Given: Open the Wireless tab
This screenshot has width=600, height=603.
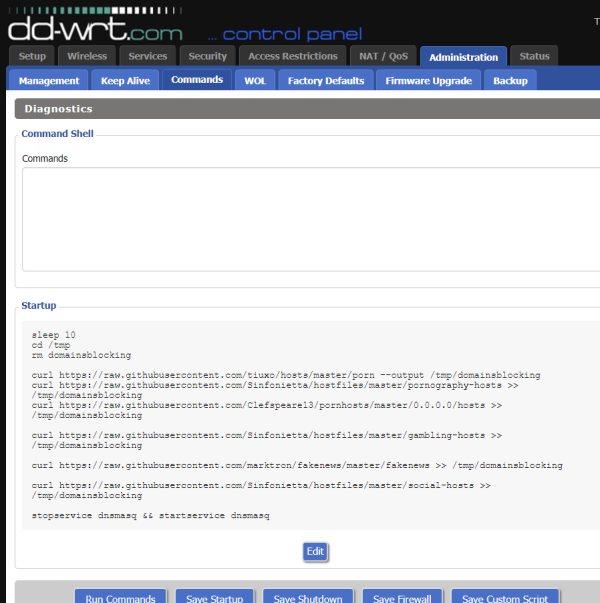Looking at the screenshot, I should pos(87,56).
